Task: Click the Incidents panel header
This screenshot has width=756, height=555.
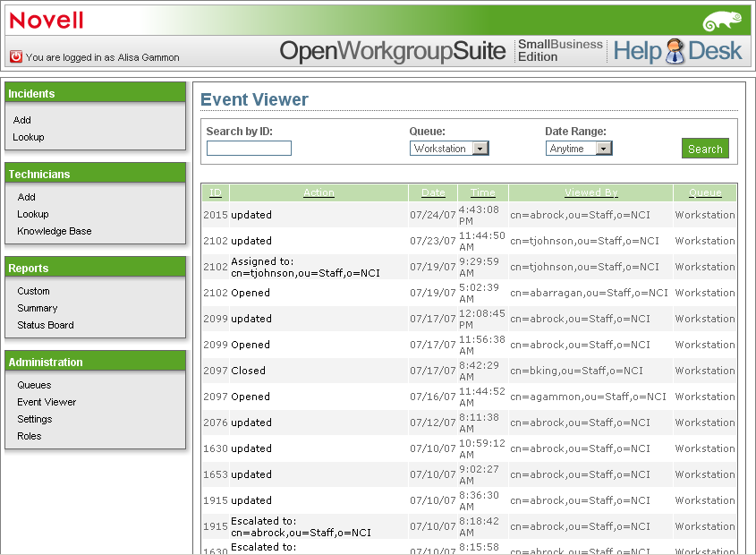Action: pos(95,93)
